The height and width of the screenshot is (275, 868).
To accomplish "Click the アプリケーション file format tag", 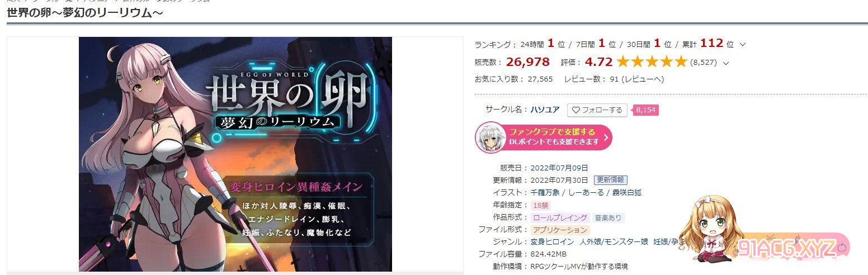I will [x=560, y=230].
